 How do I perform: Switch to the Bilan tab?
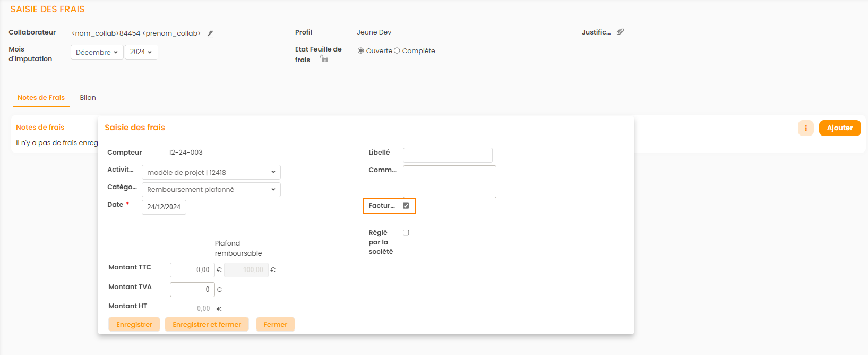point(88,98)
